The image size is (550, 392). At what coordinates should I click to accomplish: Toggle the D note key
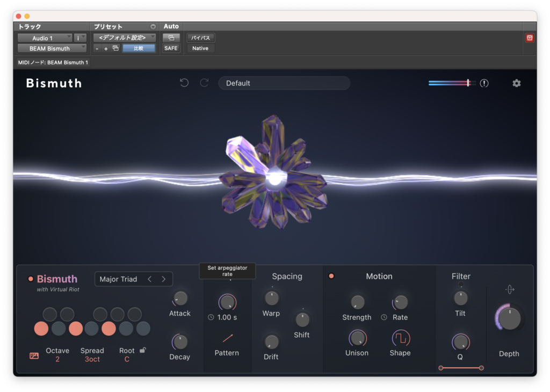coord(59,329)
